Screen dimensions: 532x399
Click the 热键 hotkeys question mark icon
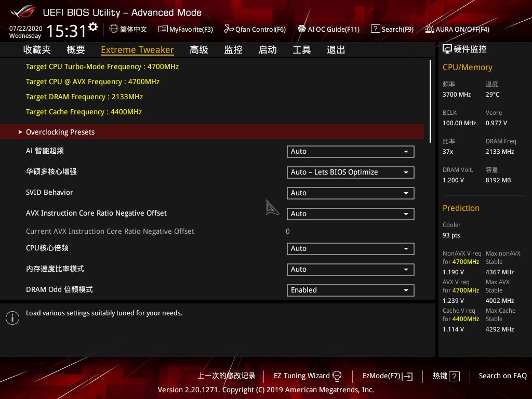pos(454,376)
